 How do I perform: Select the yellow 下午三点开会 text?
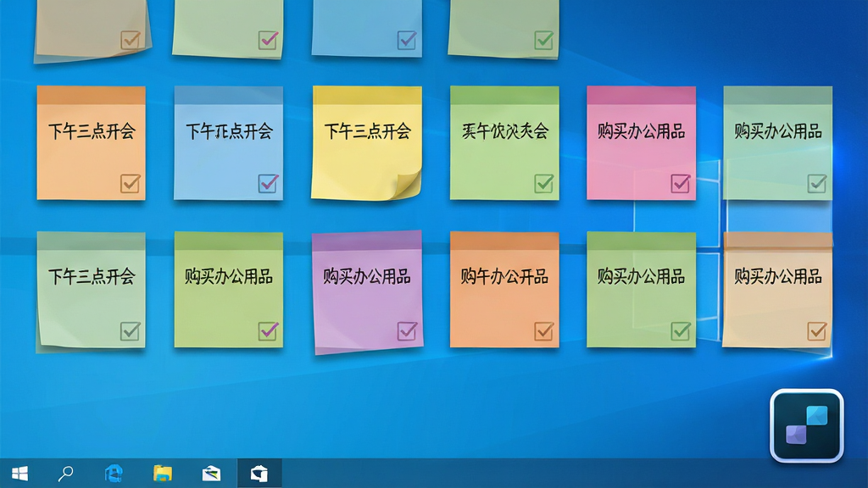click(368, 131)
